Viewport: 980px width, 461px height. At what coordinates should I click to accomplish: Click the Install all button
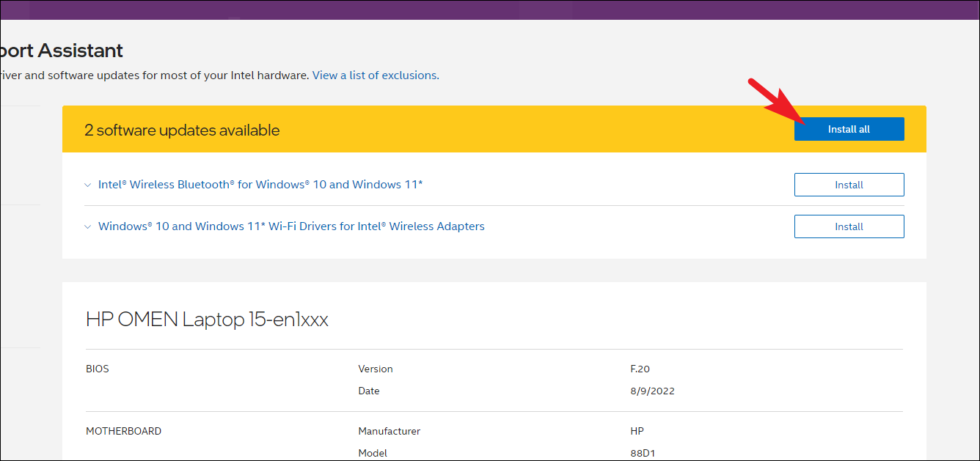pos(849,129)
